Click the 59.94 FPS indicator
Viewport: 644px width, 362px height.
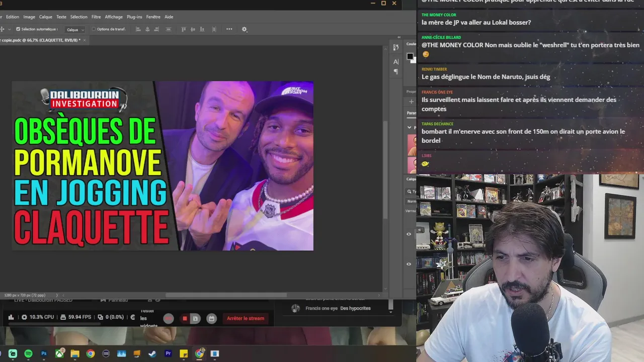click(75, 317)
